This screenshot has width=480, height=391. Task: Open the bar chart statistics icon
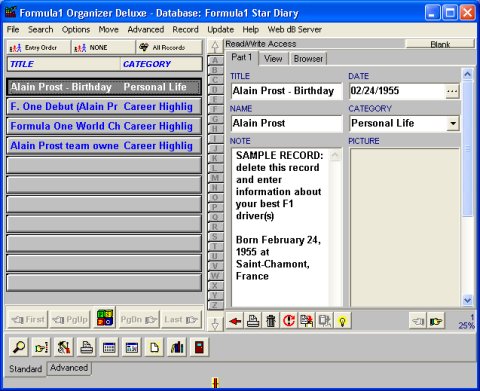point(177,347)
